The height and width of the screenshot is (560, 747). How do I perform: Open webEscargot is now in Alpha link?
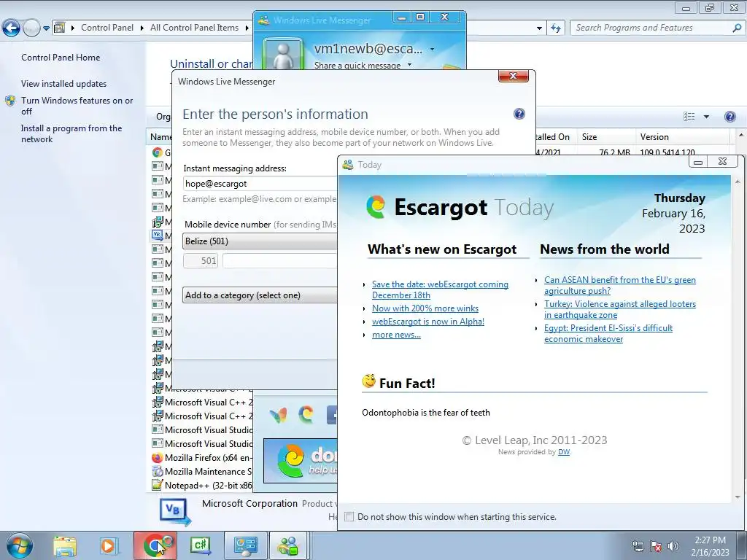click(x=427, y=322)
